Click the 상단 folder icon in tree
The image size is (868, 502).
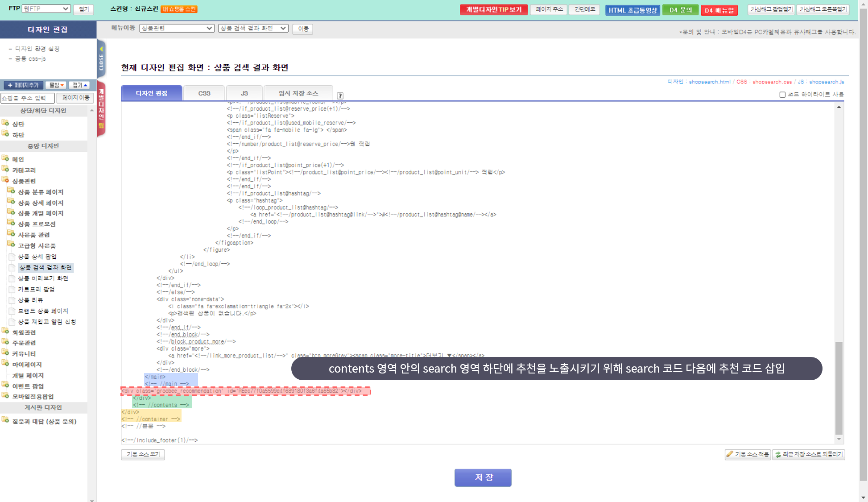pyautogui.click(x=5, y=123)
